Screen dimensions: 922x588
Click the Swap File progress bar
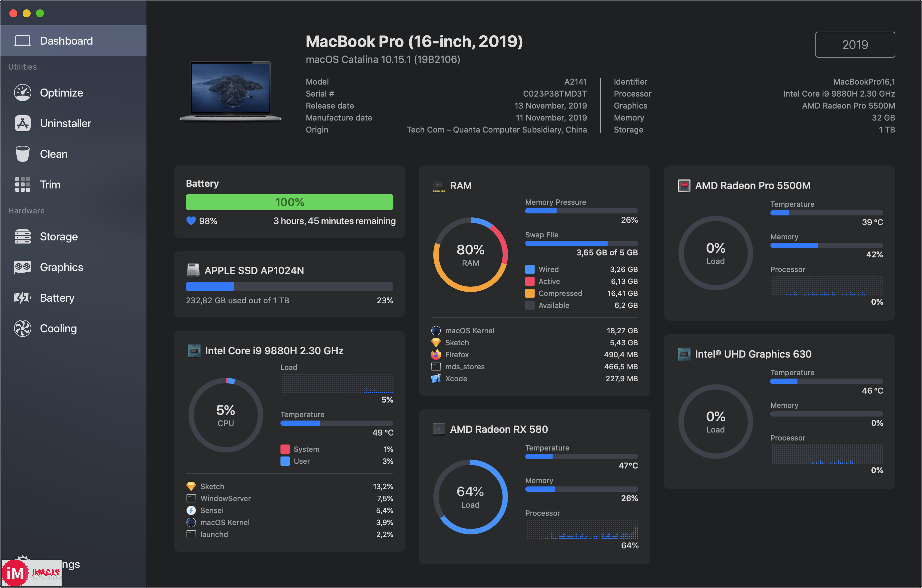[x=581, y=243]
